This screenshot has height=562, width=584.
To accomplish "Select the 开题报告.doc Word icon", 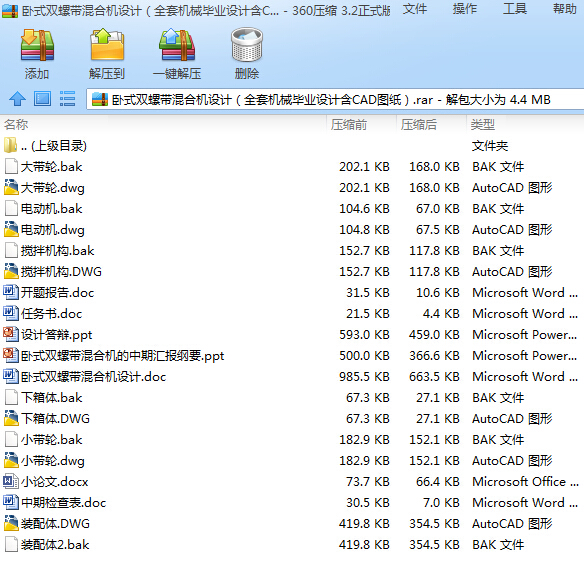I will click(x=11, y=292).
